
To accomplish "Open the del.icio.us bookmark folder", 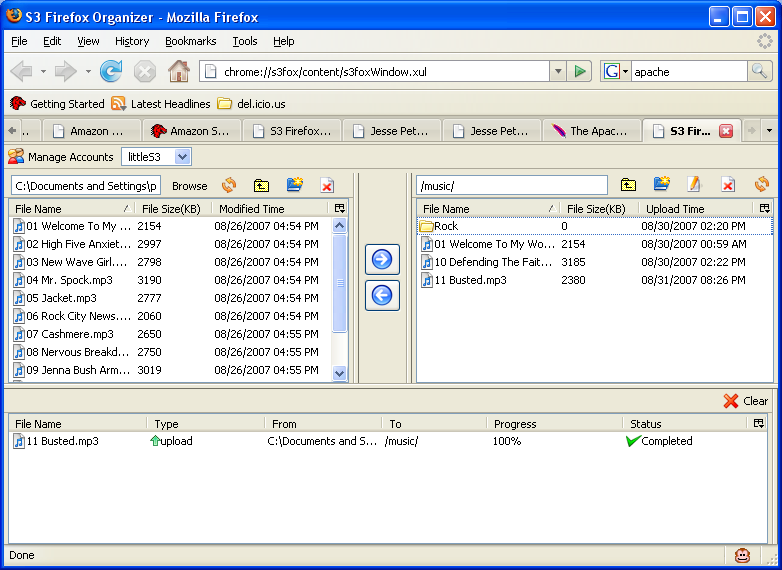I will (251, 104).
